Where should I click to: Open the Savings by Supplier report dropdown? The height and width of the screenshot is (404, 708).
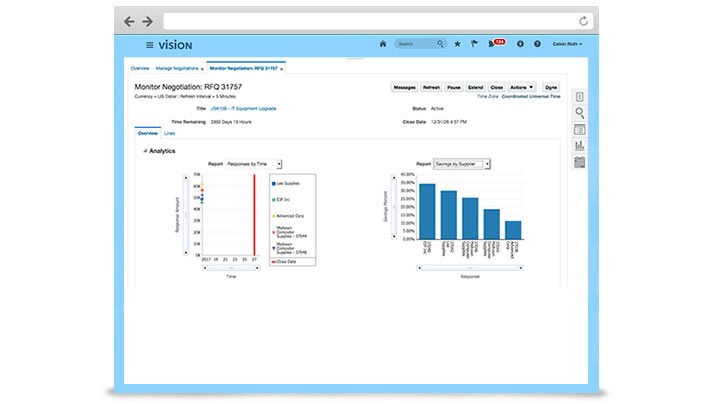pos(462,164)
